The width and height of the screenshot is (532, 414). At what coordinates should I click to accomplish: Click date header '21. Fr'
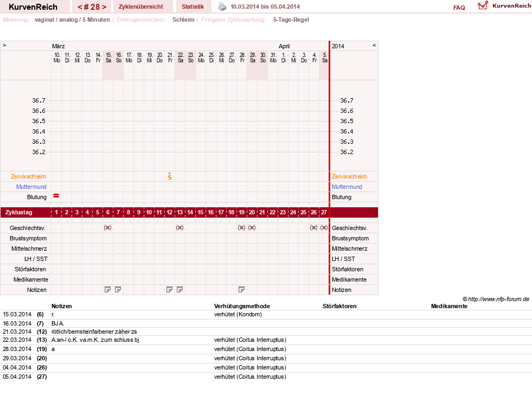[170, 58]
